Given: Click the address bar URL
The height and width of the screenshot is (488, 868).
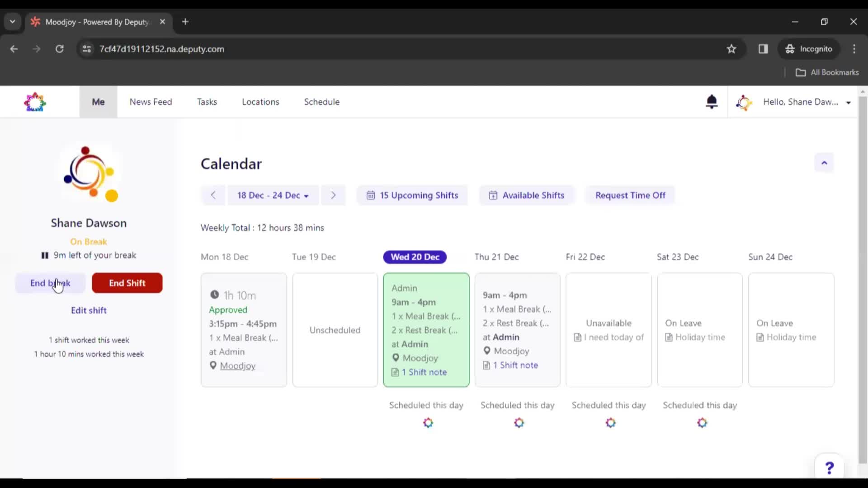Looking at the screenshot, I should 162,49.
